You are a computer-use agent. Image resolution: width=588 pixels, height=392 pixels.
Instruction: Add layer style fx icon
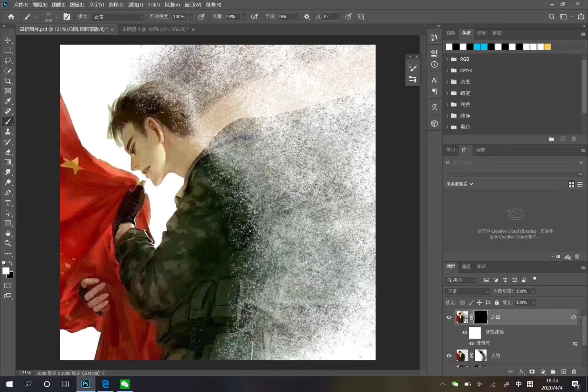point(522,372)
